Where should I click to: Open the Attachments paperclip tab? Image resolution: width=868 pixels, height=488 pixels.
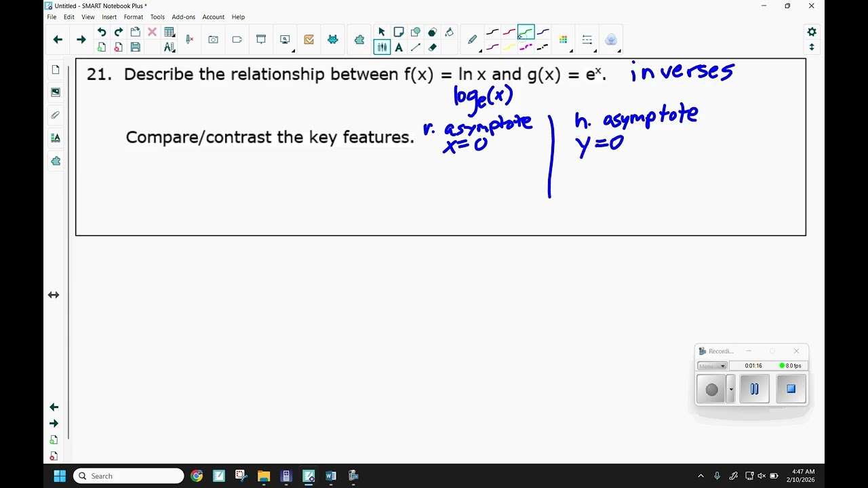pyautogui.click(x=56, y=115)
